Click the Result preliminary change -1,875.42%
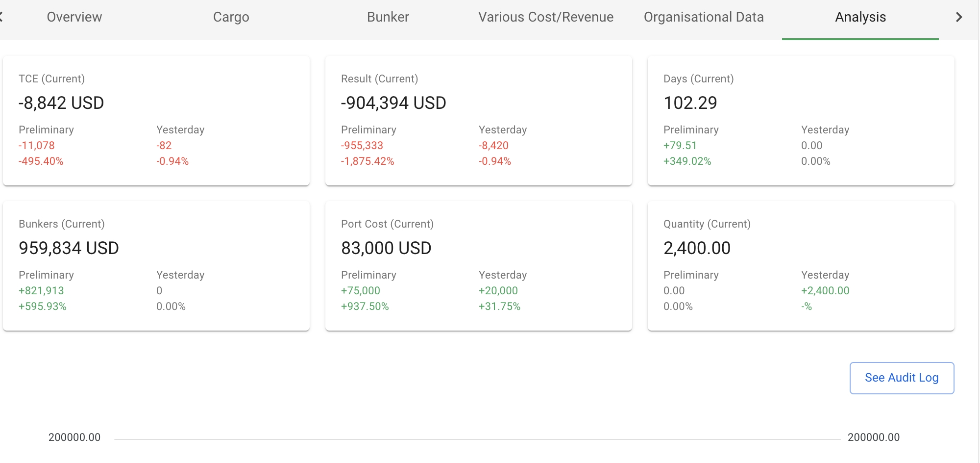This screenshot has height=463, width=980. (x=367, y=161)
